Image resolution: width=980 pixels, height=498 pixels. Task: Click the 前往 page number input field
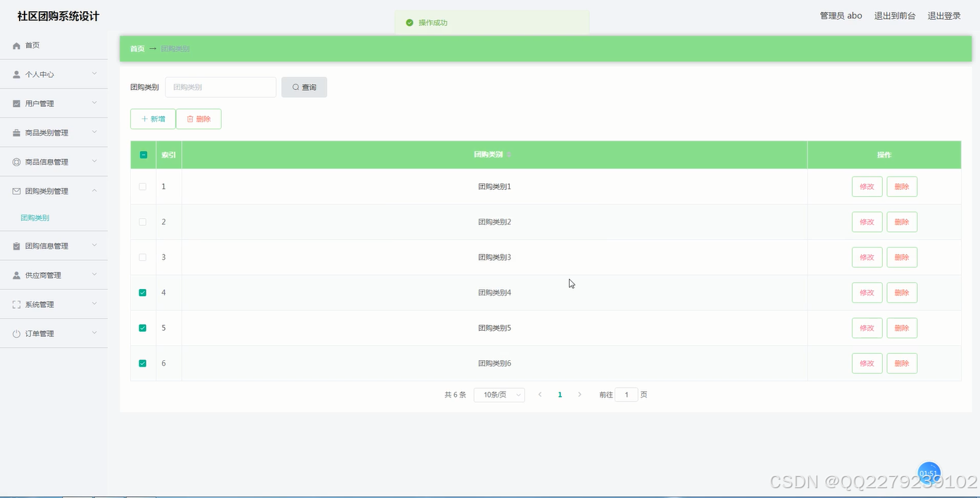tap(626, 395)
